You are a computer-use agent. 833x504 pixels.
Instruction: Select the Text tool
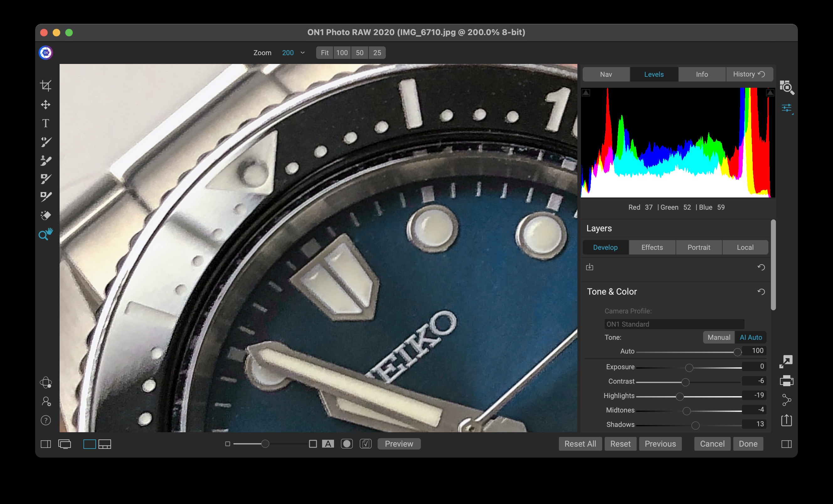[46, 123]
